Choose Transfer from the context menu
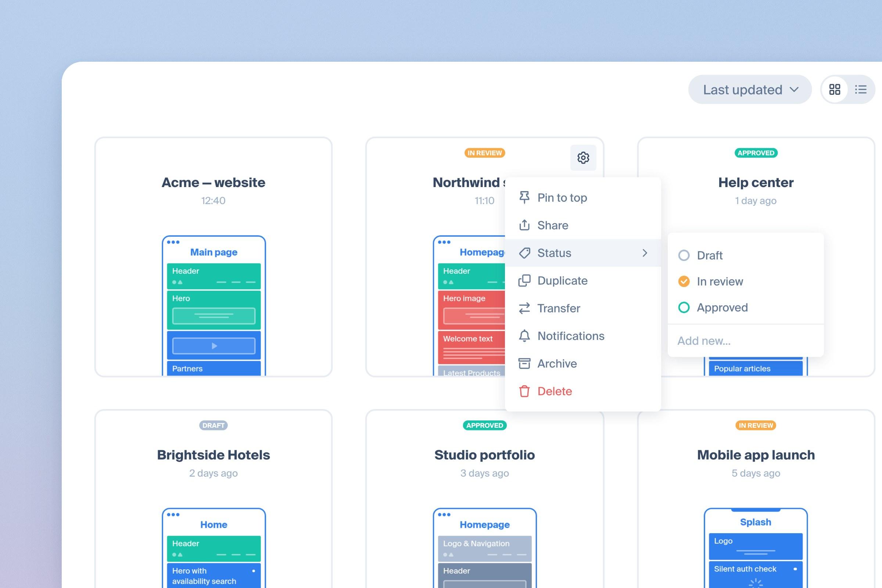 pyautogui.click(x=583, y=308)
